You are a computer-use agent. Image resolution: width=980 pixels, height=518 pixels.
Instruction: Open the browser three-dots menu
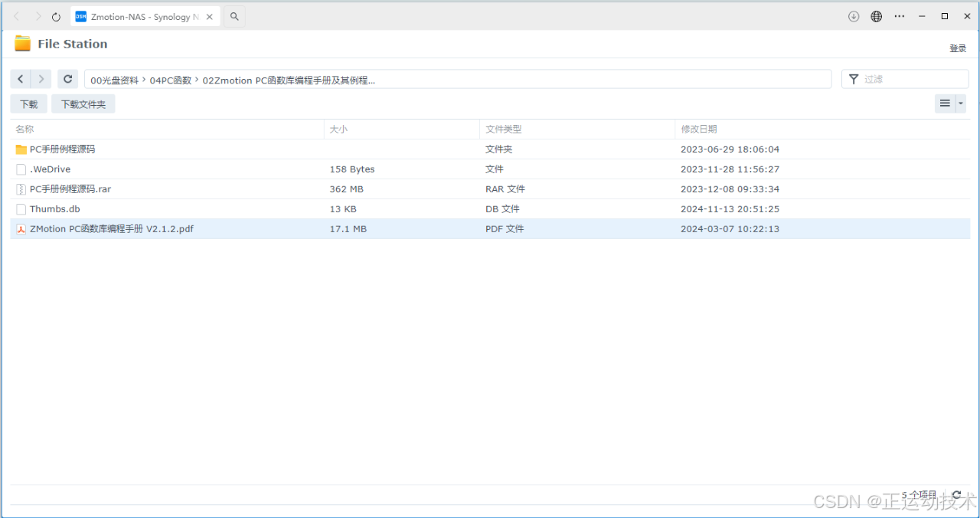(900, 16)
